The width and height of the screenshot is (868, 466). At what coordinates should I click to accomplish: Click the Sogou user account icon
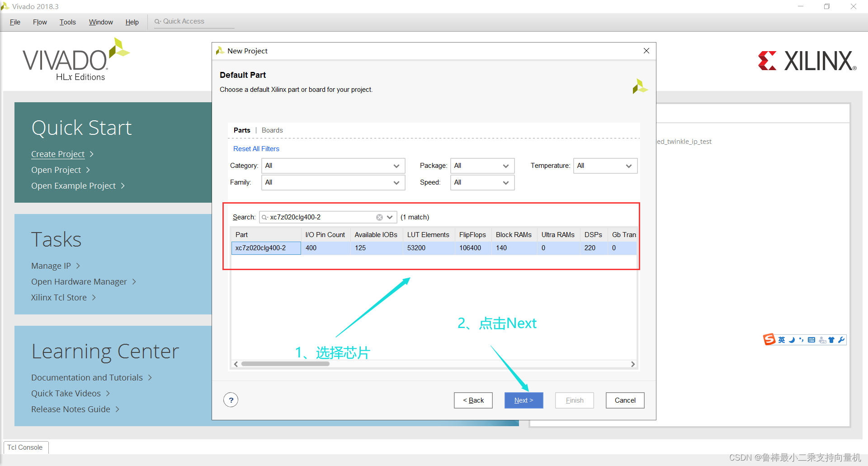click(822, 340)
